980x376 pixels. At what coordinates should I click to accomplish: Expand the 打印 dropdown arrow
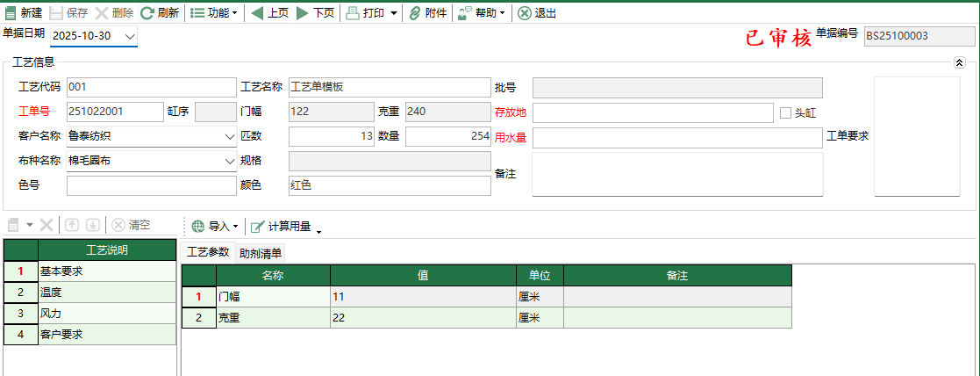(395, 13)
